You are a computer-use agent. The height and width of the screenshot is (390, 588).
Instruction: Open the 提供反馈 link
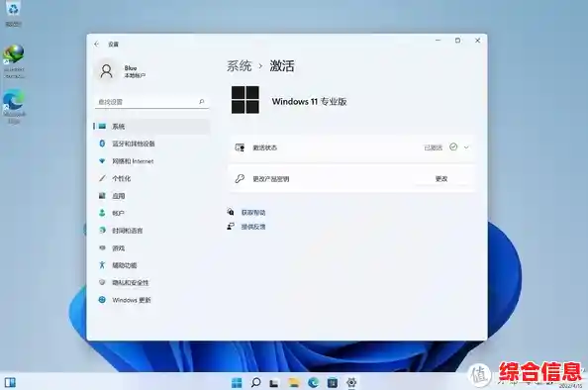click(x=253, y=227)
